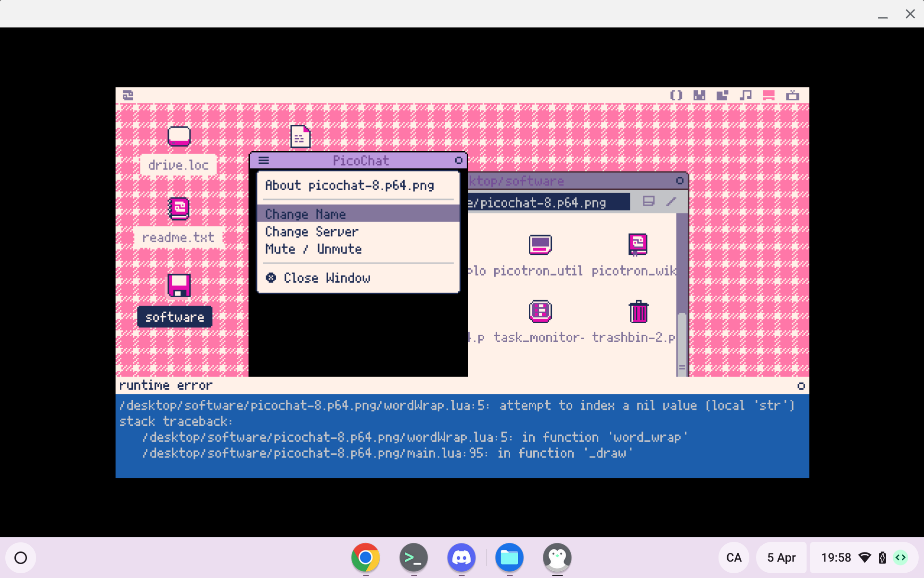
Task: Select the drive.loc desktop icon
Action: coord(179,136)
